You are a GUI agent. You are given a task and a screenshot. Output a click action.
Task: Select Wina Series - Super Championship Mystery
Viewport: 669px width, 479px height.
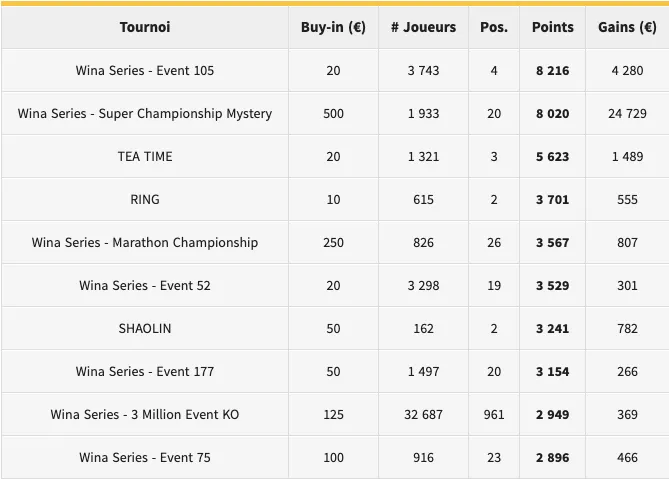(x=145, y=114)
